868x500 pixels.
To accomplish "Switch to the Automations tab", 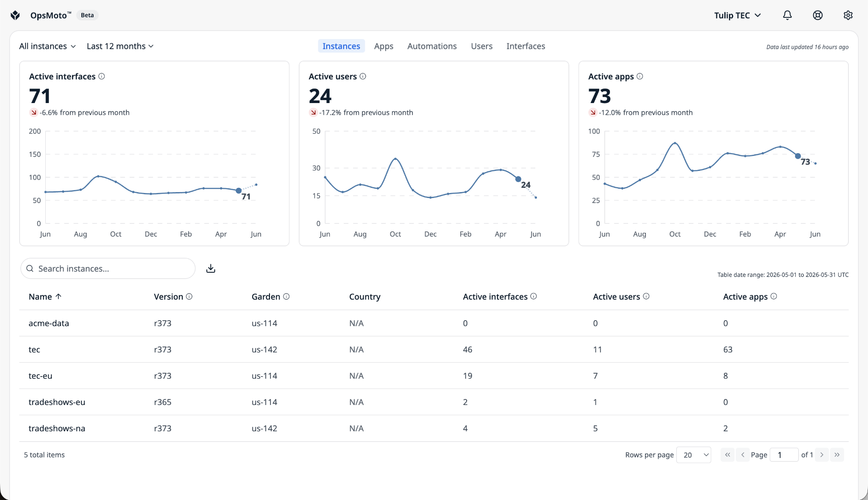I will pyautogui.click(x=432, y=46).
